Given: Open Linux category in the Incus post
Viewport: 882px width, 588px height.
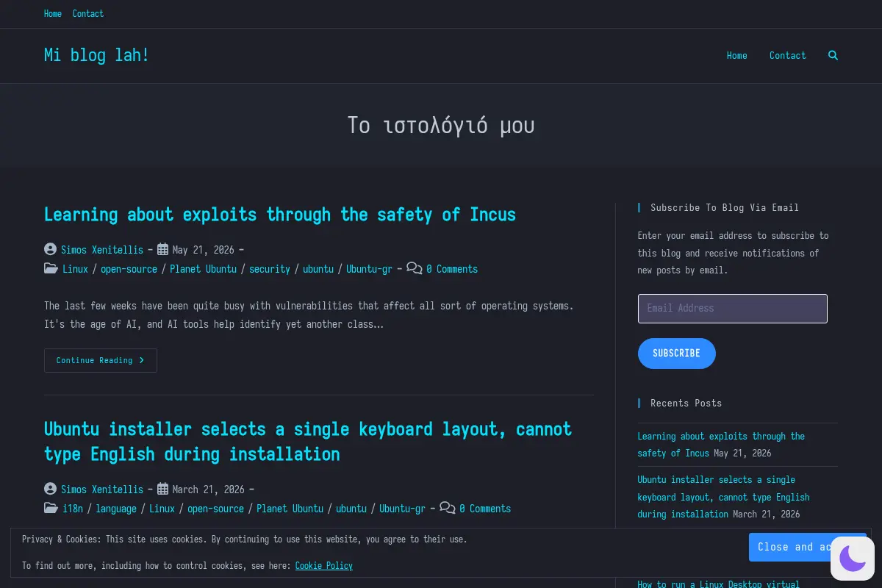Looking at the screenshot, I should coord(75,269).
